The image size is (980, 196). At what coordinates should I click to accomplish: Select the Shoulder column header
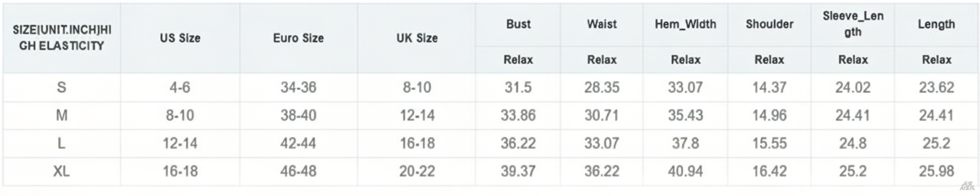769,24
